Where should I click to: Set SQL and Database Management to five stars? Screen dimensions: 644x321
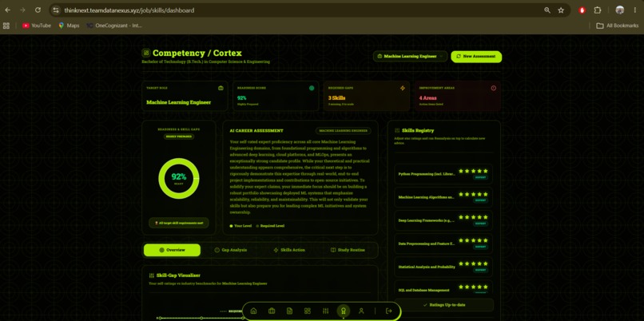pos(486,287)
